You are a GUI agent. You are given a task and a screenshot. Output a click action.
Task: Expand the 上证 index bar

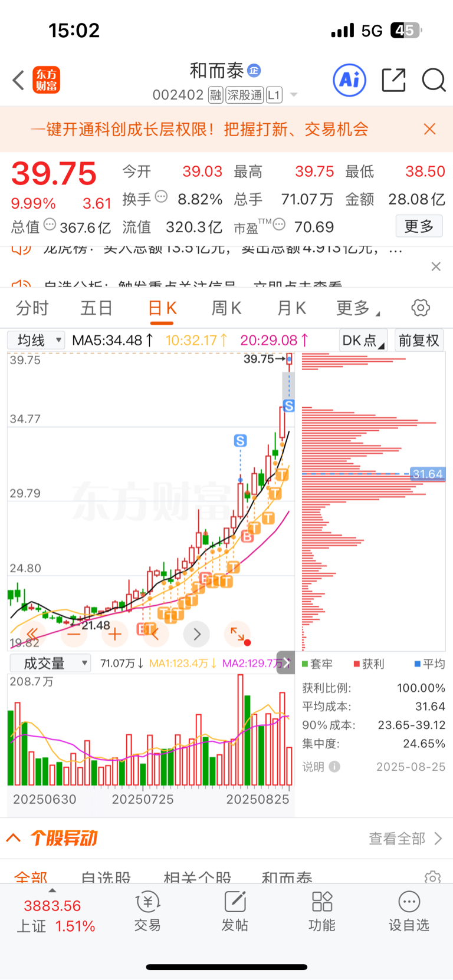point(52,890)
